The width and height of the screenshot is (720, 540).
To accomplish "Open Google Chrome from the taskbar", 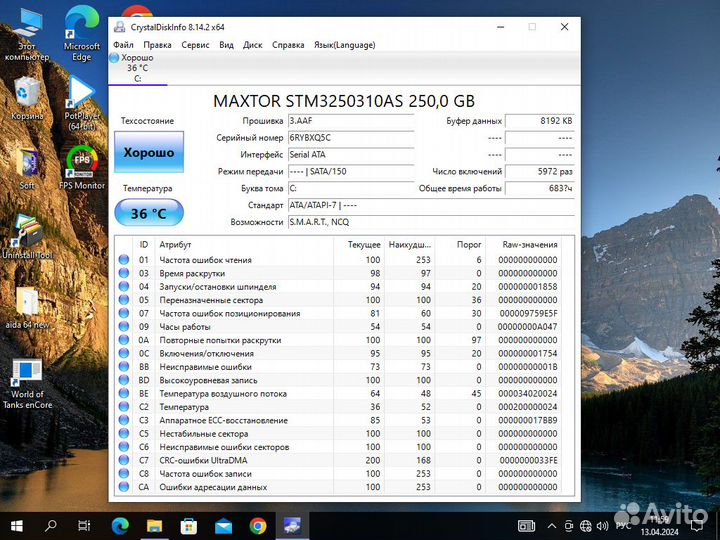I will 258,526.
